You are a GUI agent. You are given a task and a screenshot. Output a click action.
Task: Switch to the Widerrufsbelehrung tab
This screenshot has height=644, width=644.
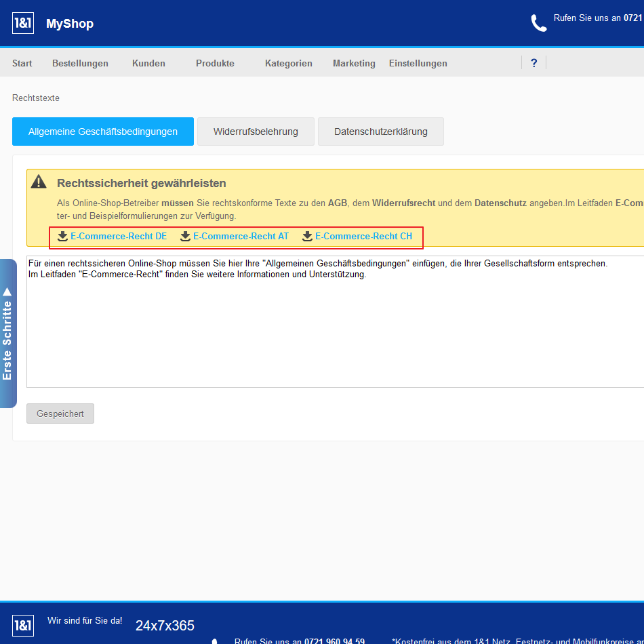click(256, 132)
